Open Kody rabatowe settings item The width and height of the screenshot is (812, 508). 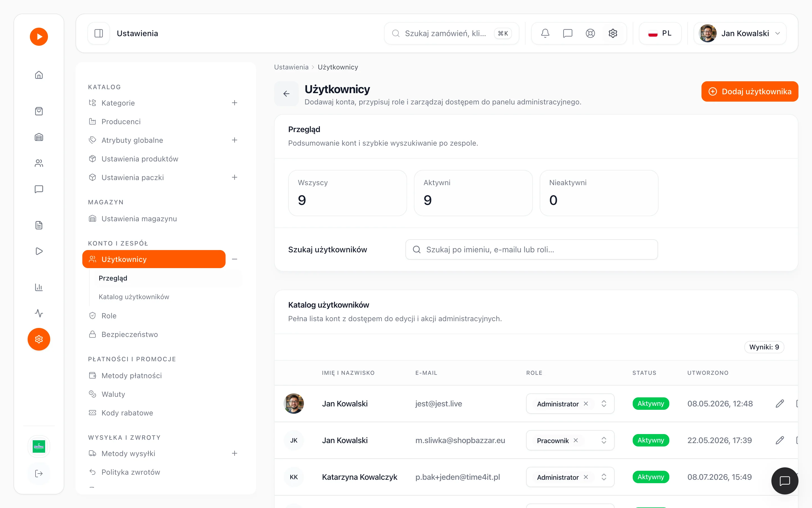[x=127, y=413]
